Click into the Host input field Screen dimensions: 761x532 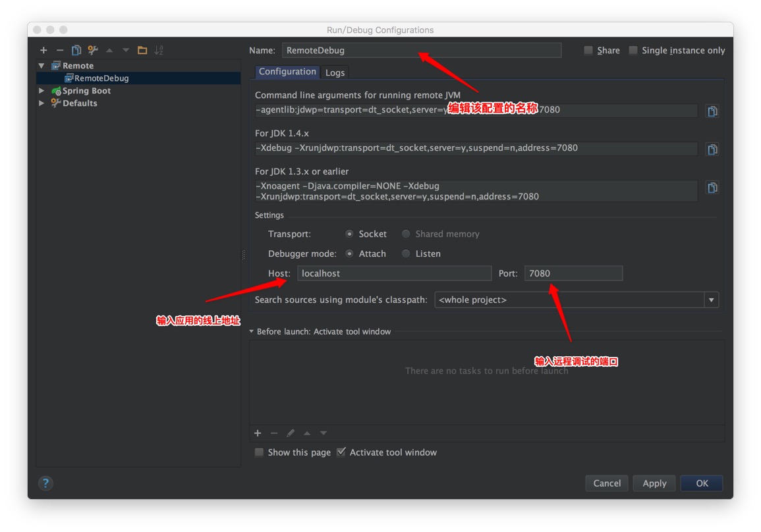pyautogui.click(x=394, y=273)
